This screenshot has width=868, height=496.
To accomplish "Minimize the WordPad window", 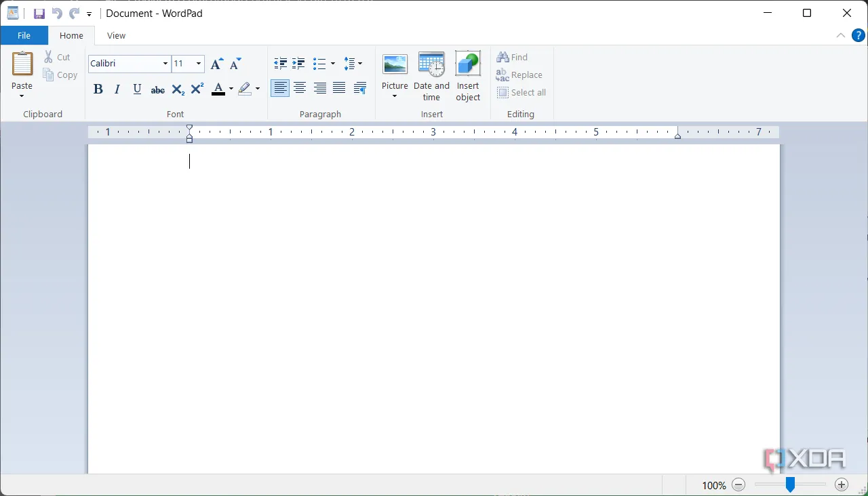I will (x=768, y=14).
